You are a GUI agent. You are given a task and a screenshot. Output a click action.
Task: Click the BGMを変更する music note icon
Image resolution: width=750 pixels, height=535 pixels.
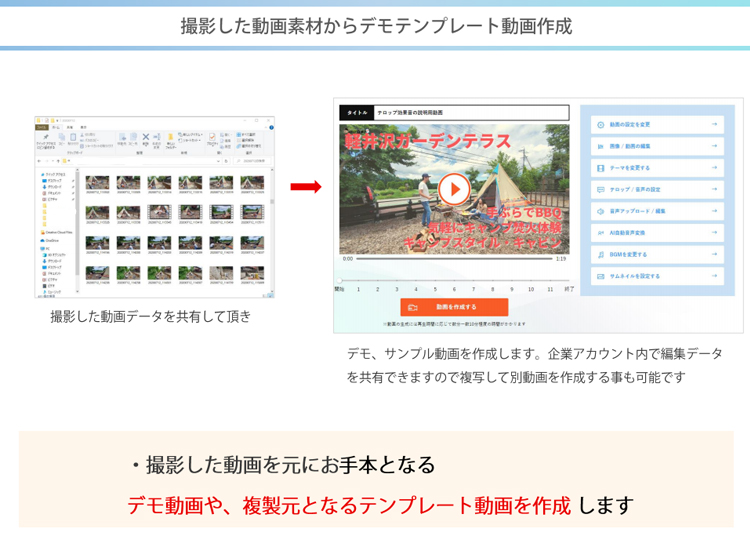600,254
